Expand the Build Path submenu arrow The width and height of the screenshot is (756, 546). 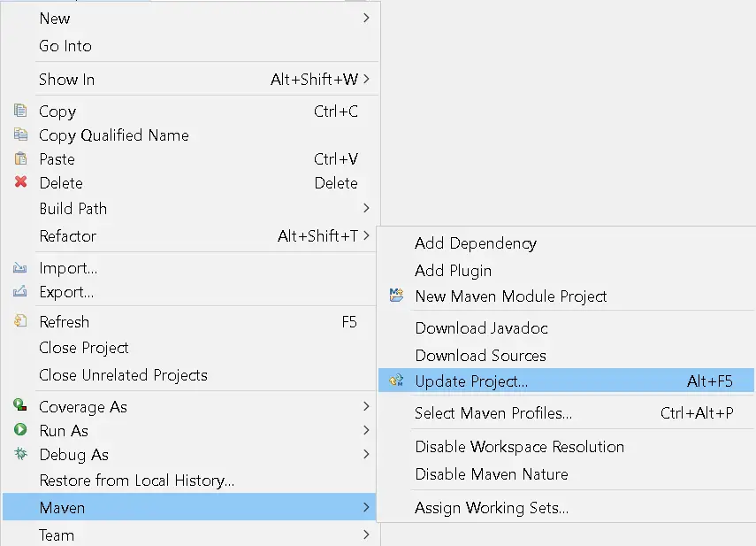pos(366,209)
